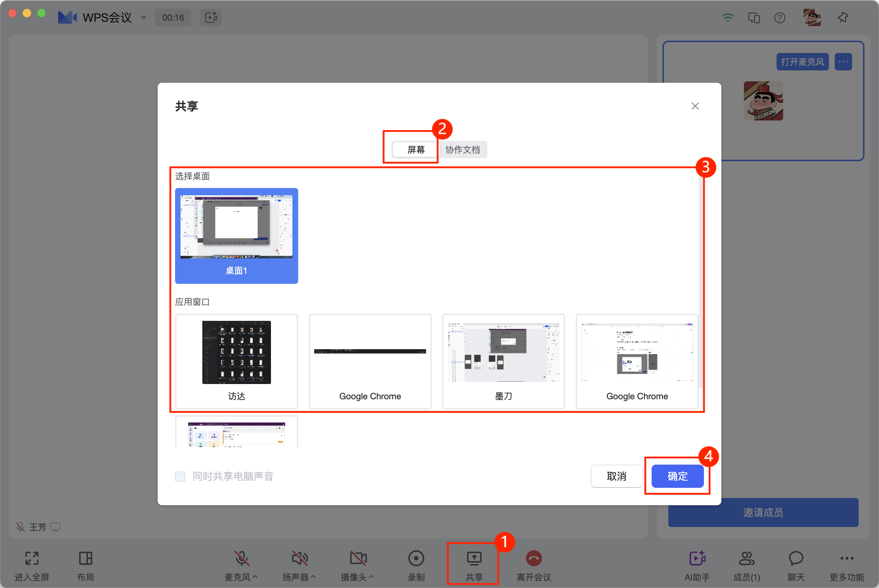
Task: Click the Enter fullscreen (进入全屏) icon
Action: tap(32, 559)
